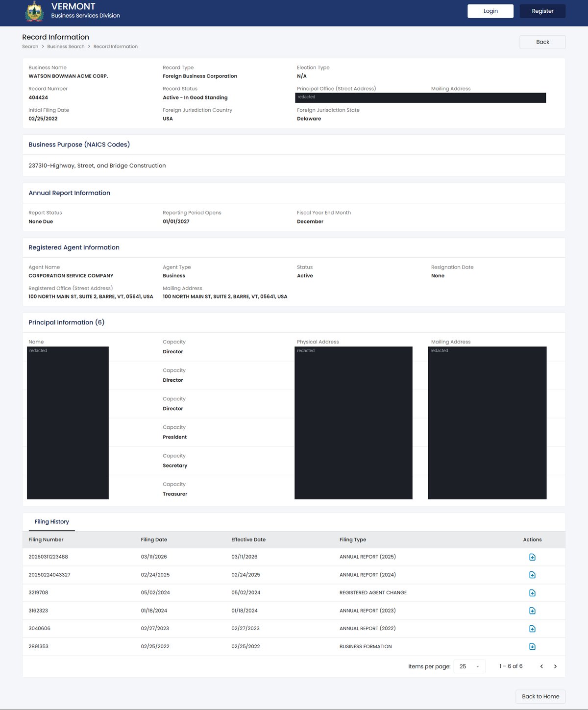This screenshot has height=710, width=588.
Task: Click the reporting period opens date 01/01/2027
Action: pyautogui.click(x=176, y=221)
